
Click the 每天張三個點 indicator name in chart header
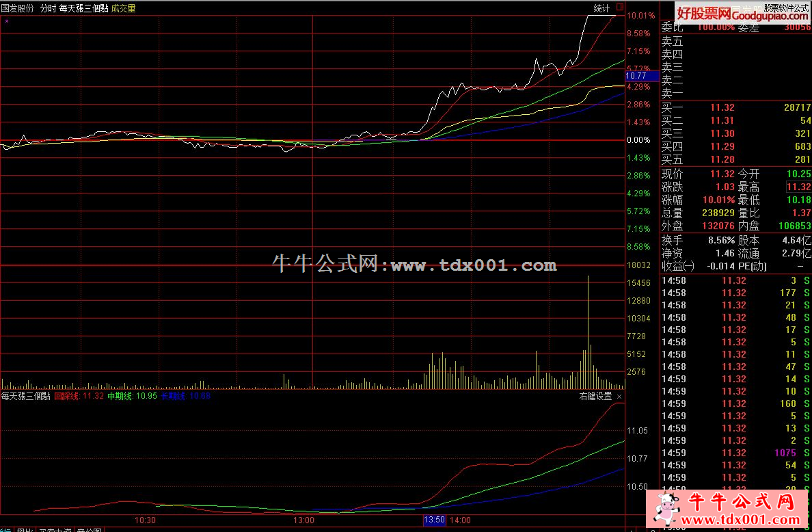point(83,8)
